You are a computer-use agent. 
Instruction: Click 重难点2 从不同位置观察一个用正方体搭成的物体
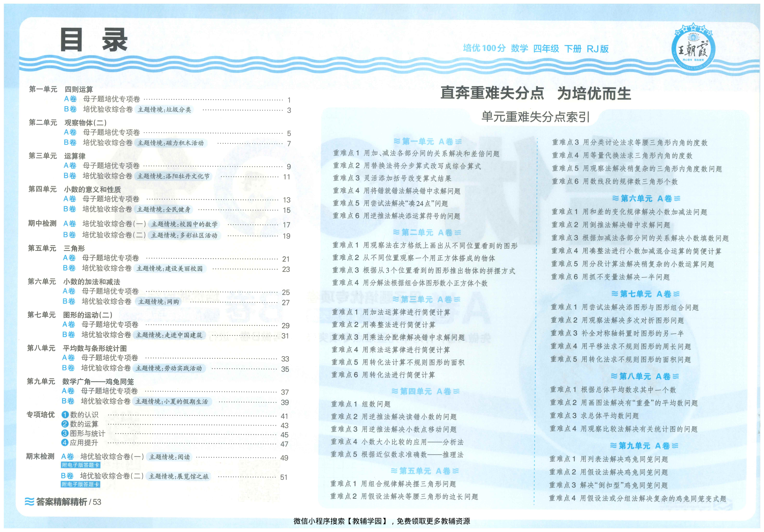(x=414, y=258)
